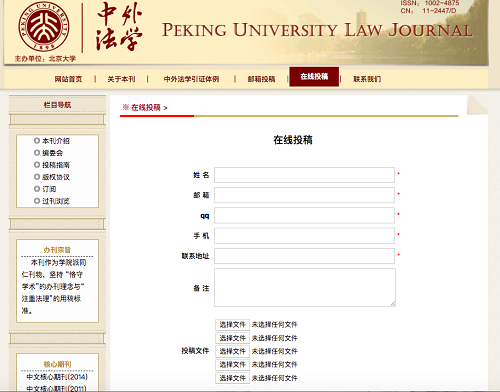Screen dimensions: 500x392
Task: Click the 中外法学 calligraphy logo
Action: (119, 27)
